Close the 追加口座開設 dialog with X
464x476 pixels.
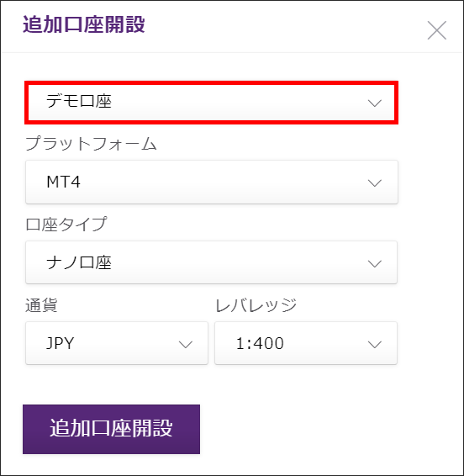pos(437,30)
